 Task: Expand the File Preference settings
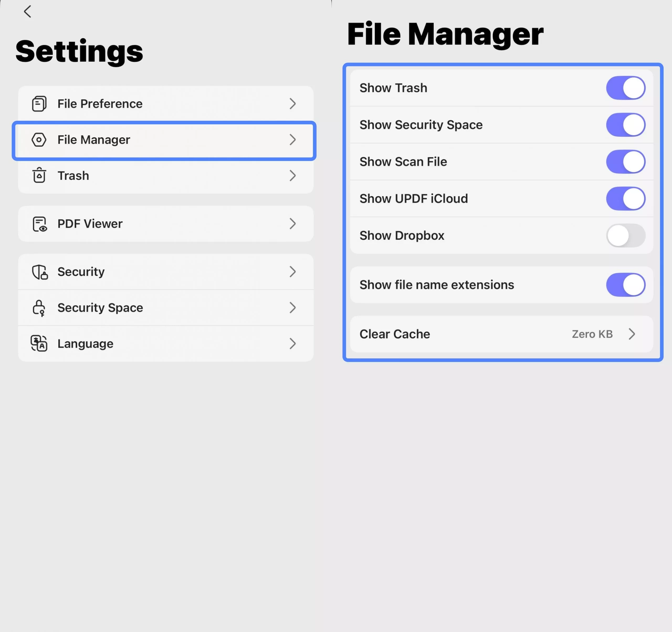[293, 104]
